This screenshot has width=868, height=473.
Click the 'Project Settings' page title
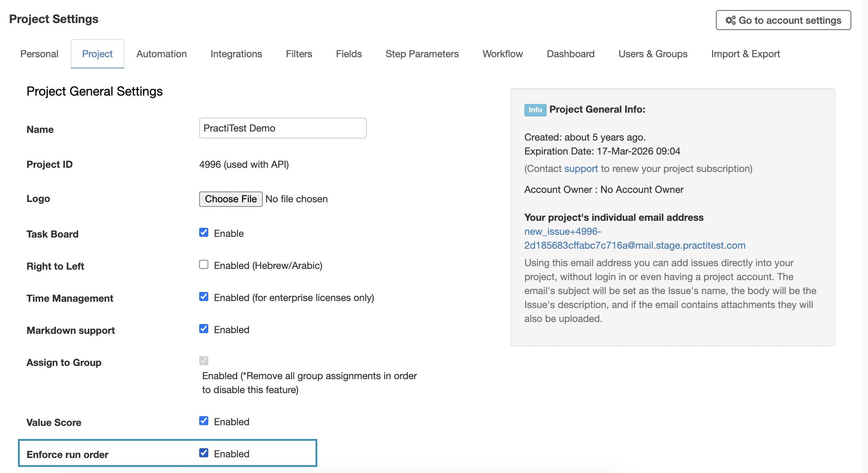pos(54,19)
